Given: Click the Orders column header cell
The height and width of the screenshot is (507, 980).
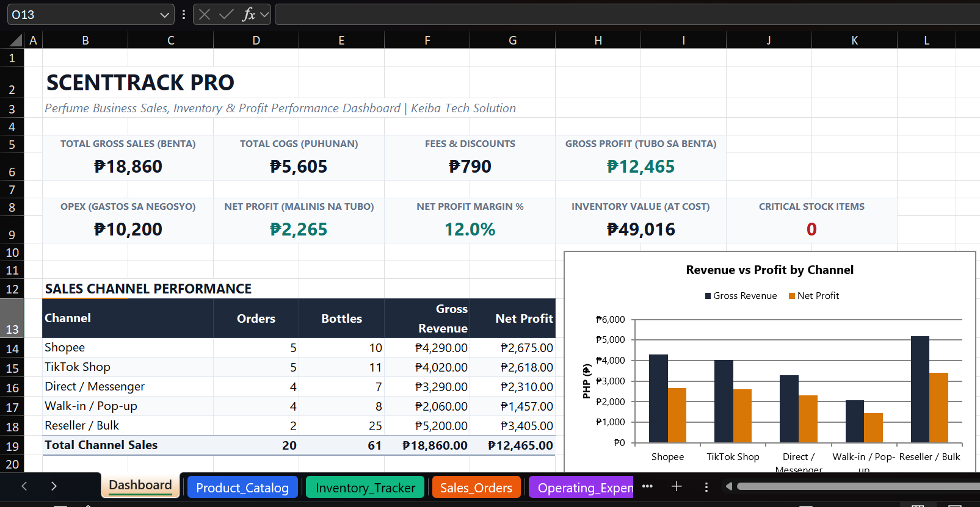Looking at the screenshot, I should click(x=256, y=318).
